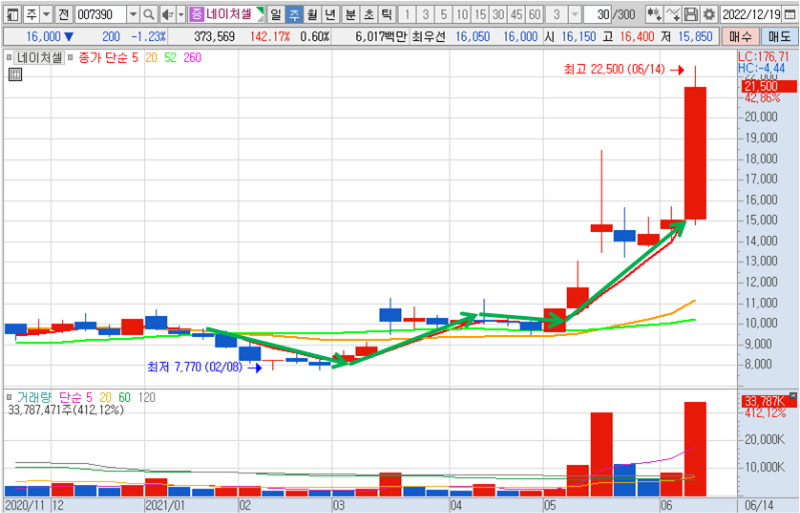Click the floppy disk save icon
Image resolution: width=800 pixels, height=513 pixels.
point(690,14)
